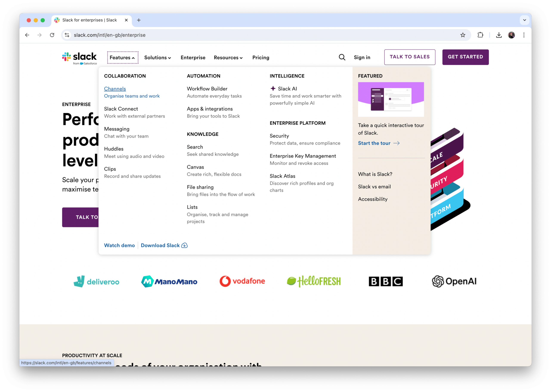Click the Workflow Builder automation icon
The width and height of the screenshot is (551, 392).
coord(207,88)
